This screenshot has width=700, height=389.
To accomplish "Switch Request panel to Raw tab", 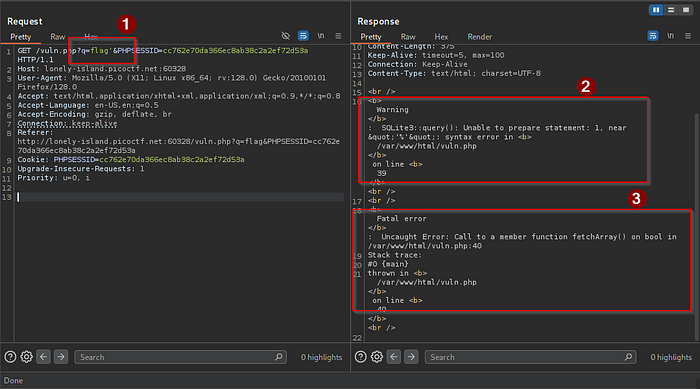I will coord(58,37).
